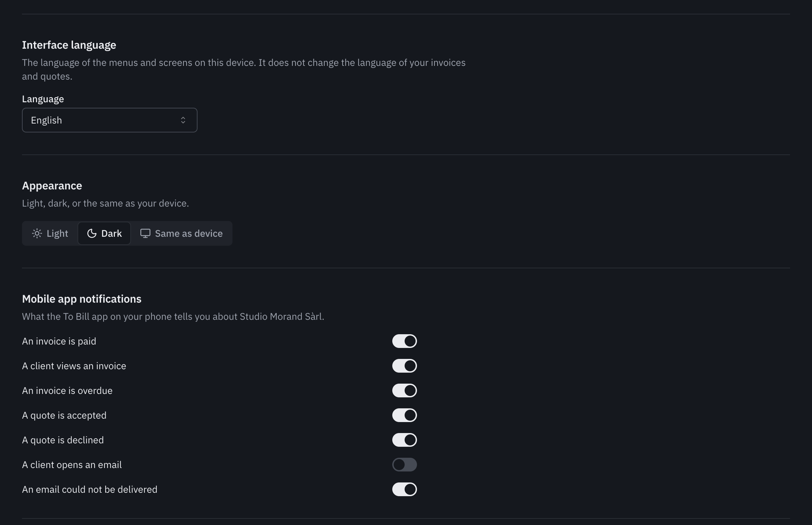Click the 'Interface language' heading
This screenshot has width=812, height=525.
coord(69,45)
